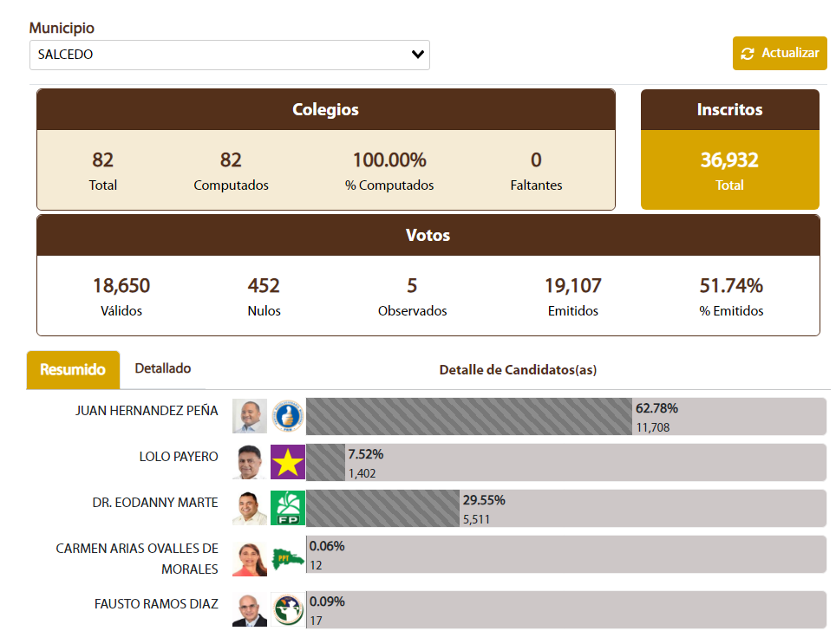
Task: Switch to the Detallado tab
Action: point(163,368)
